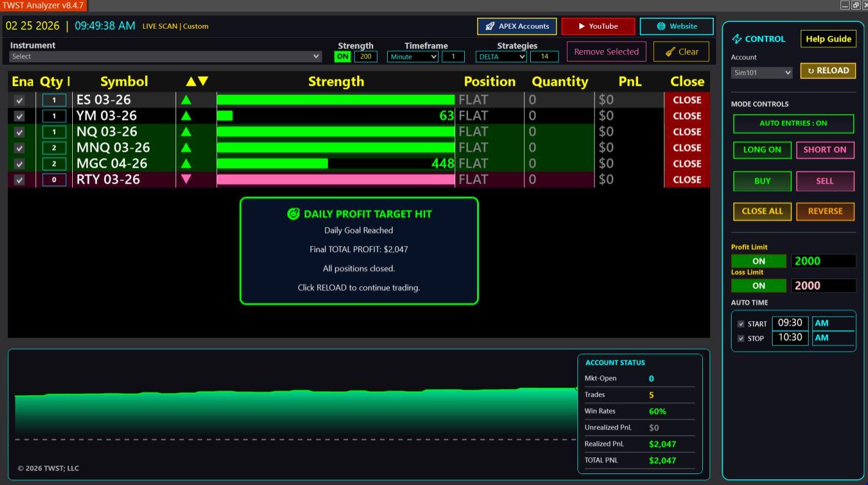
Task: Toggle the Profit Limit ON switch
Action: (x=759, y=261)
